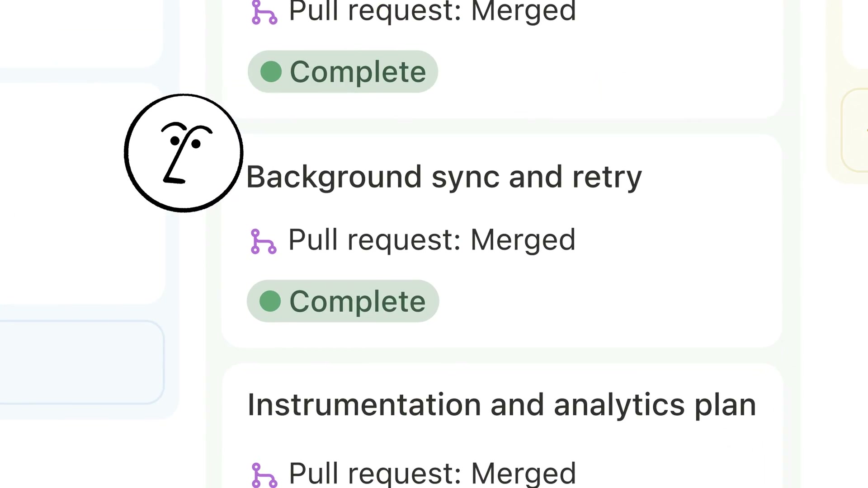Select Complete badge under Background sync and retry
The image size is (868, 488).
tap(343, 301)
